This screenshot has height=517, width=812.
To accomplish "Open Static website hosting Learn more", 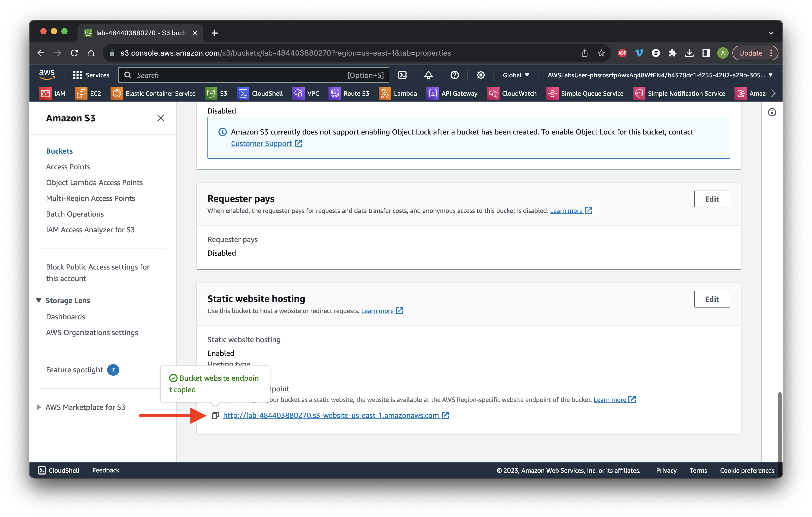I will [x=382, y=311].
